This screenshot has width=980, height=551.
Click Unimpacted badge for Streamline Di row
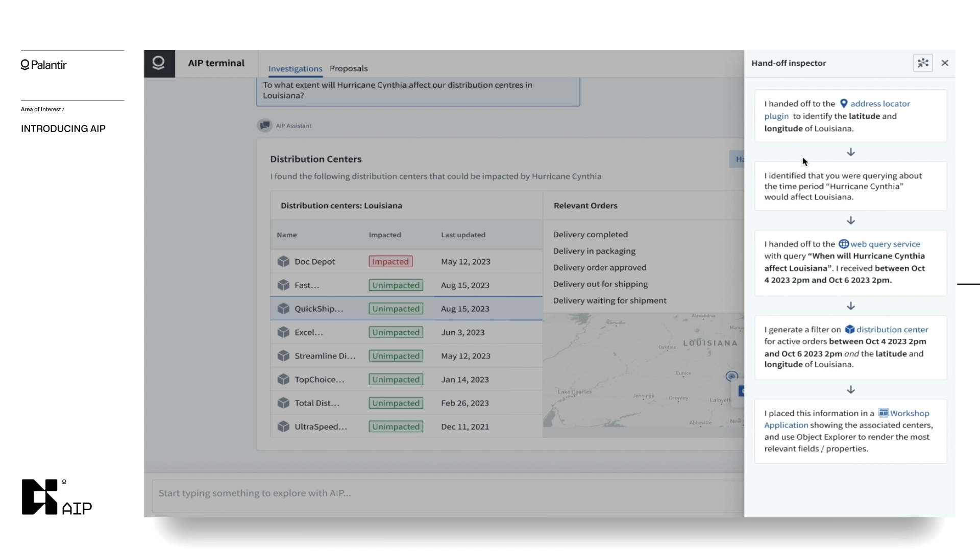tap(396, 356)
